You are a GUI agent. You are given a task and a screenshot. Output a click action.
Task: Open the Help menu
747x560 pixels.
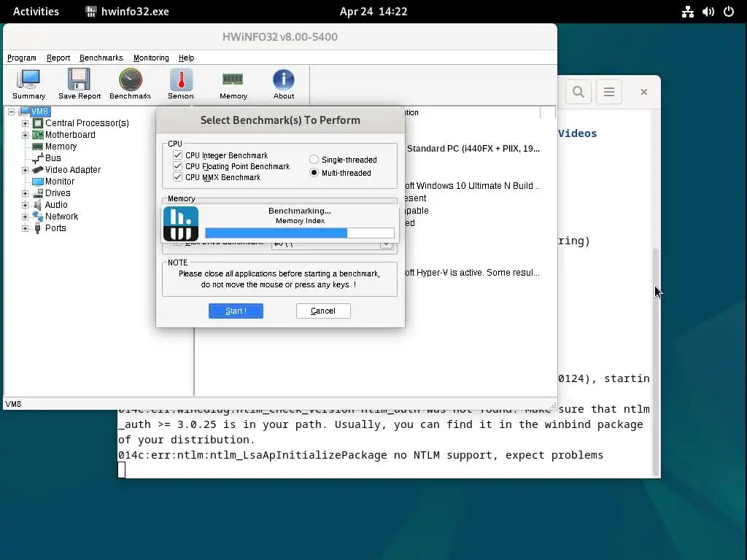tap(186, 58)
